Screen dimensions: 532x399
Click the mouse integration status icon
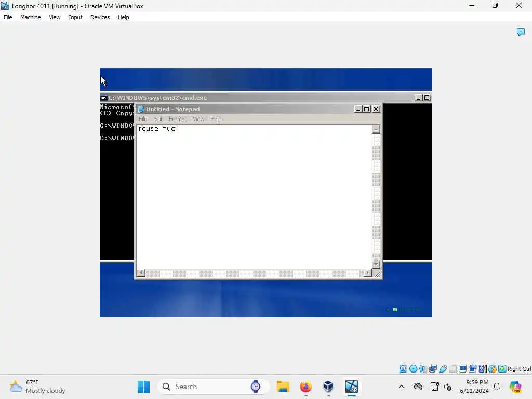493,368
